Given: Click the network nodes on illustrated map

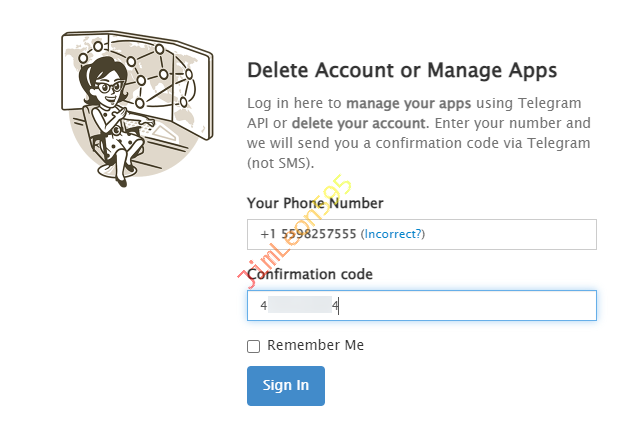Looking at the screenshot, I should 158,75.
